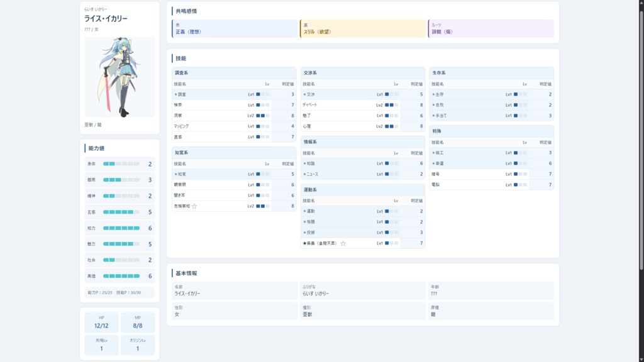The height and width of the screenshot is (362, 644).
Task: Click the 種別 field showing 亜獣
Action: pos(363,311)
